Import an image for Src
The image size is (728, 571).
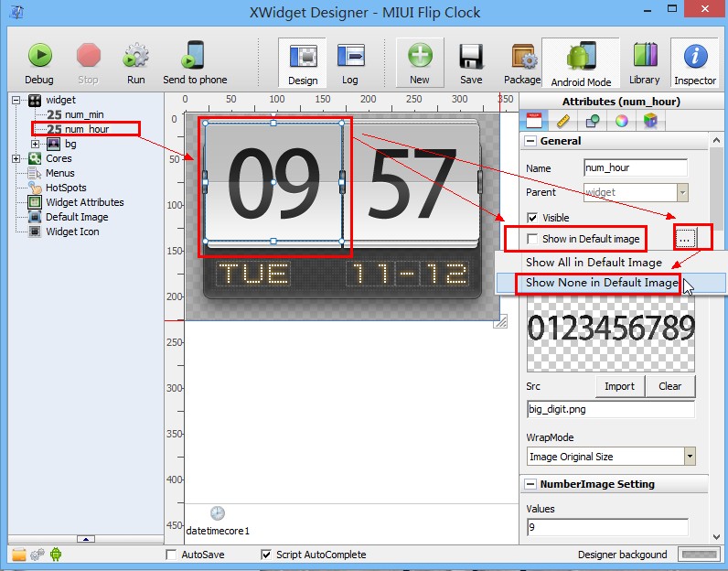coord(620,386)
